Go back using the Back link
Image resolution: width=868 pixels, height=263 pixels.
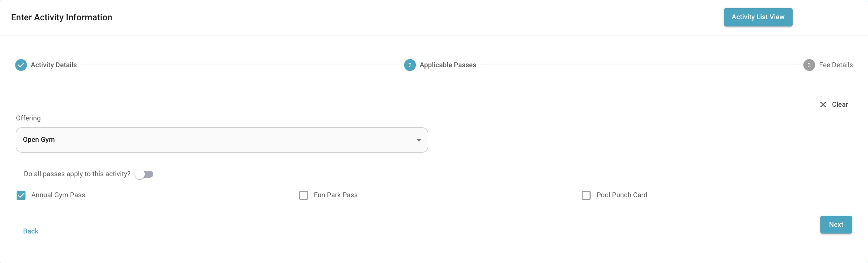tap(31, 231)
